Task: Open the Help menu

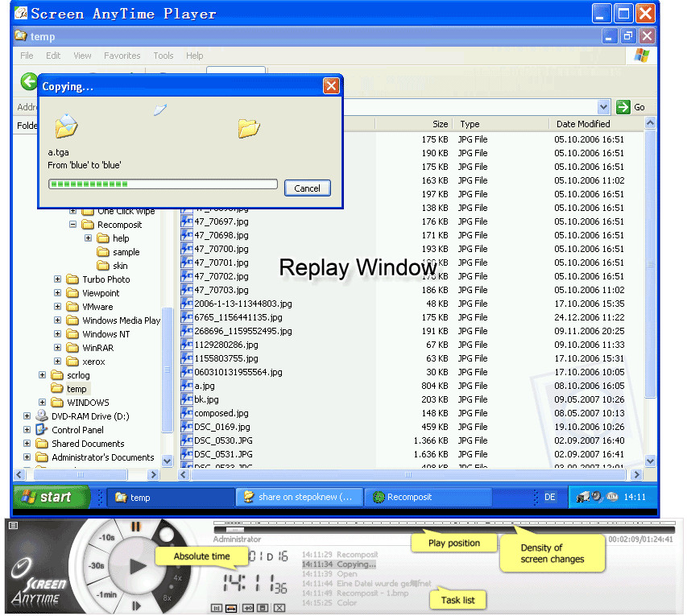Action: pos(195,56)
